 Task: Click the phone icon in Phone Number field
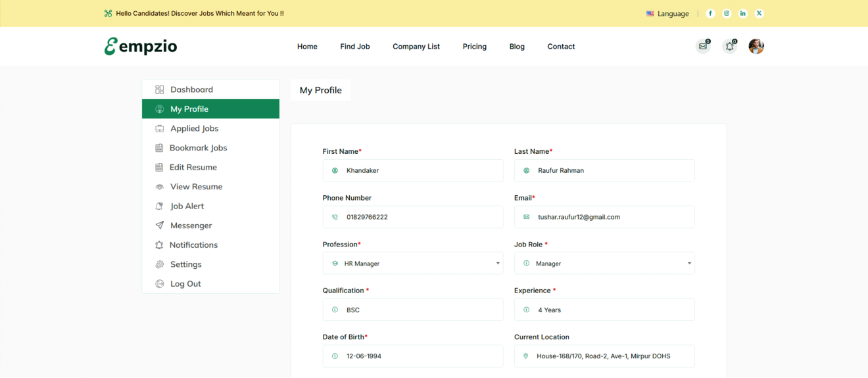[x=335, y=217]
